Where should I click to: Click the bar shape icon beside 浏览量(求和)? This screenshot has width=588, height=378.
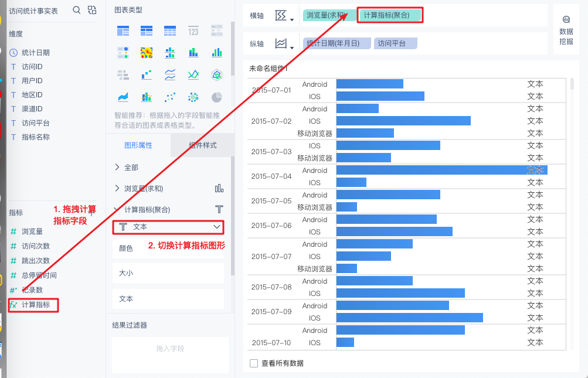tap(219, 188)
